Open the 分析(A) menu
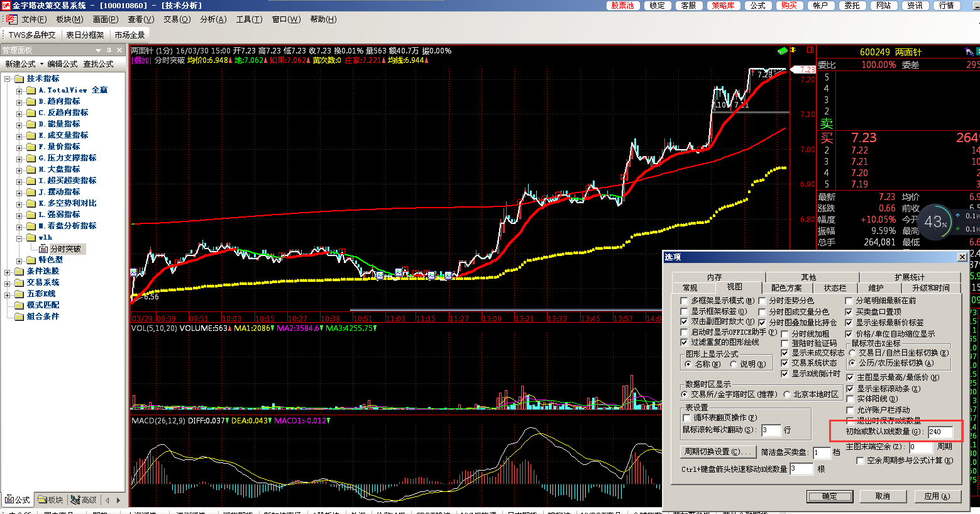980x514 pixels. coord(213,20)
